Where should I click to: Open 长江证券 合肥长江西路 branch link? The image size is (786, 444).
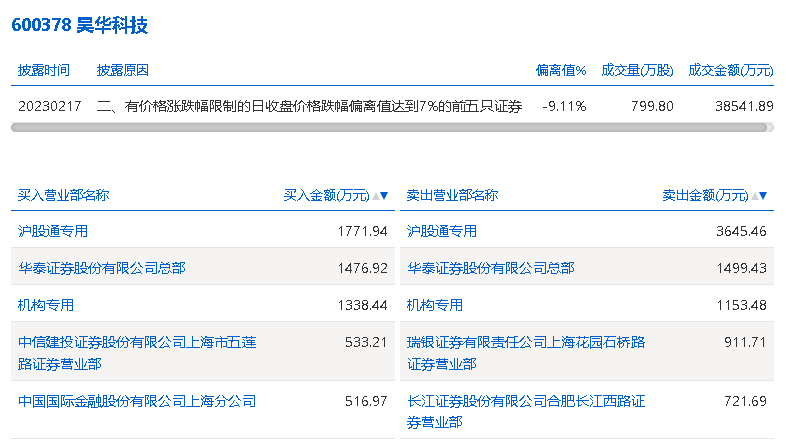(x=526, y=410)
